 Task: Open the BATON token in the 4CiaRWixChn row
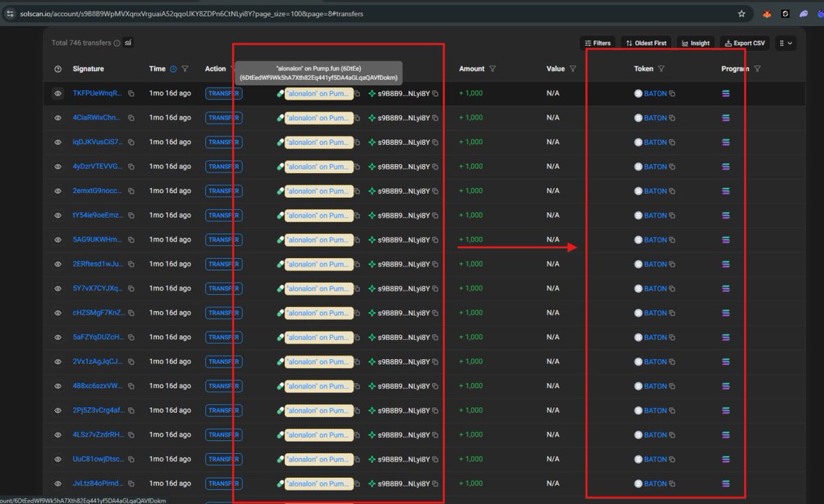coord(655,118)
